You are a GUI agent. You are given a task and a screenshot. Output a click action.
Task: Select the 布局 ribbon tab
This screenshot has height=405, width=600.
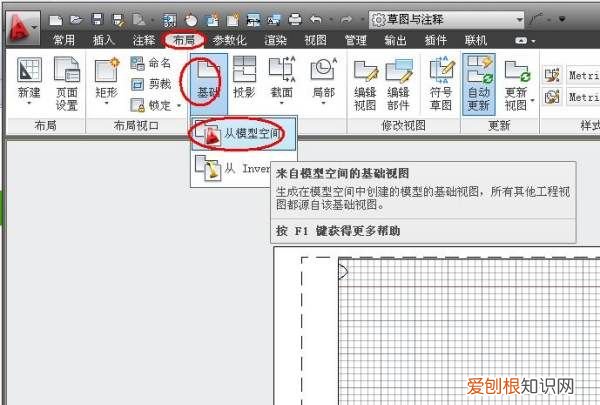pyautogui.click(x=184, y=40)
